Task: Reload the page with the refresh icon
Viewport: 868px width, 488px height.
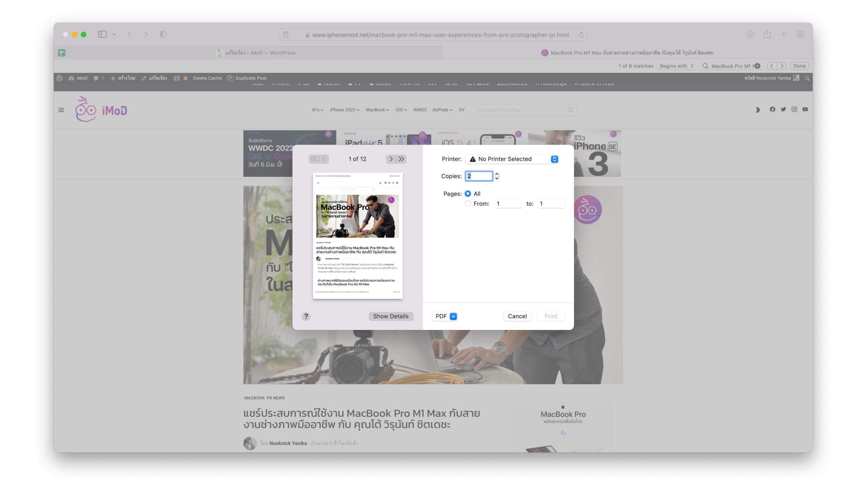Action: (581, 35)
